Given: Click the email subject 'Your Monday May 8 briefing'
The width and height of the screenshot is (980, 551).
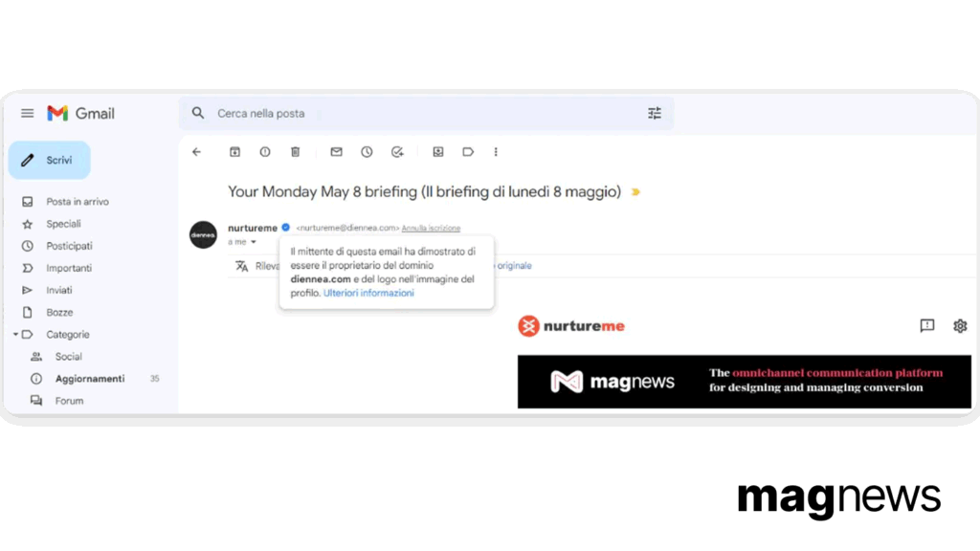Looking at the screenshot, I should point(322,191).
